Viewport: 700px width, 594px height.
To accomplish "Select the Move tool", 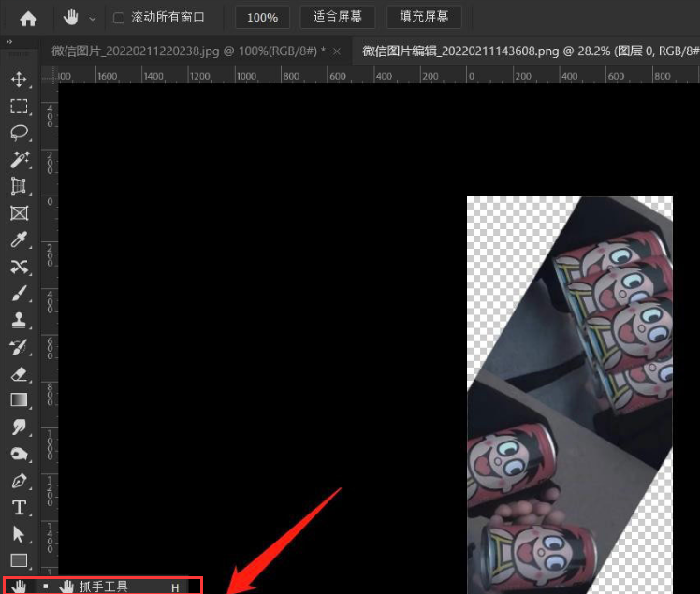I will point(19,80).
